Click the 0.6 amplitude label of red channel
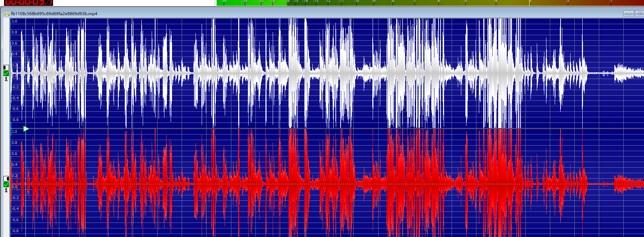The width and height of the screenshot is (644, 237). tap(14, 154)
